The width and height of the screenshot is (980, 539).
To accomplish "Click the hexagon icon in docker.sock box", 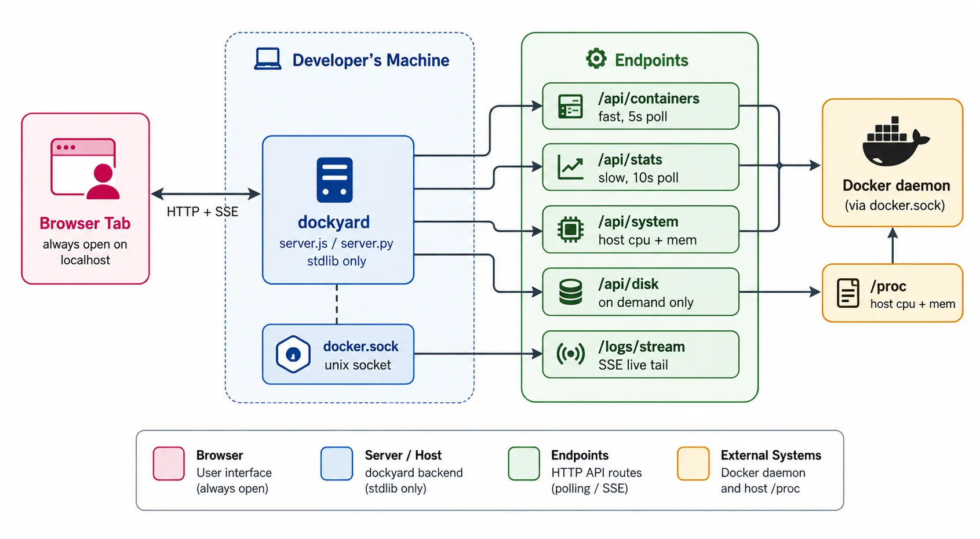I will pos(293,354).
